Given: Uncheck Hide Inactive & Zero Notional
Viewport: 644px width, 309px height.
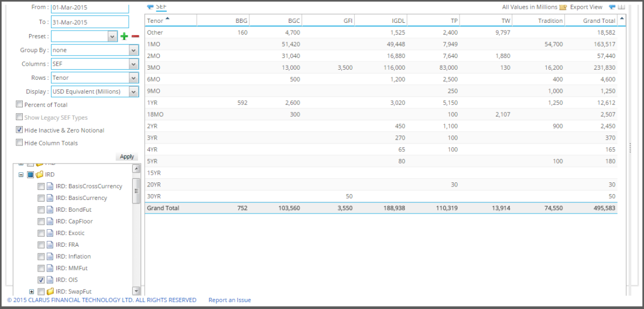Looking at the screenshot, I should [x=19, y=130].
